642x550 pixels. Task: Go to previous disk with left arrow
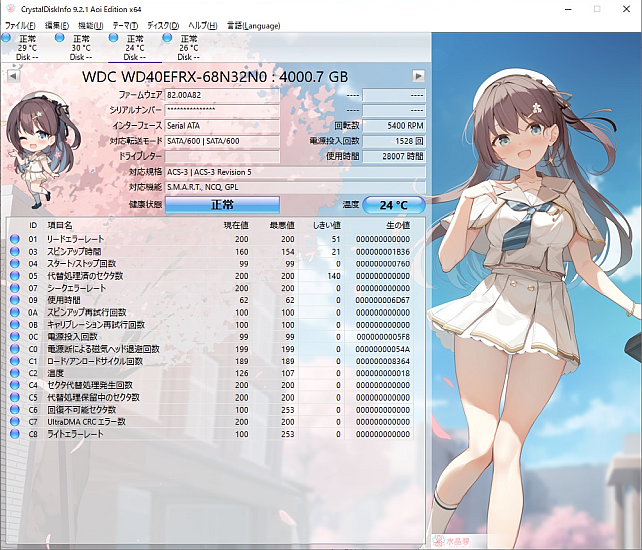pos(14,76)
